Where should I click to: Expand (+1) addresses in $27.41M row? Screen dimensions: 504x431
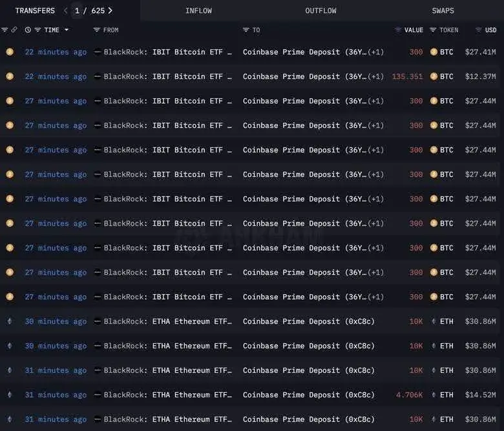(x=376, y=52)
